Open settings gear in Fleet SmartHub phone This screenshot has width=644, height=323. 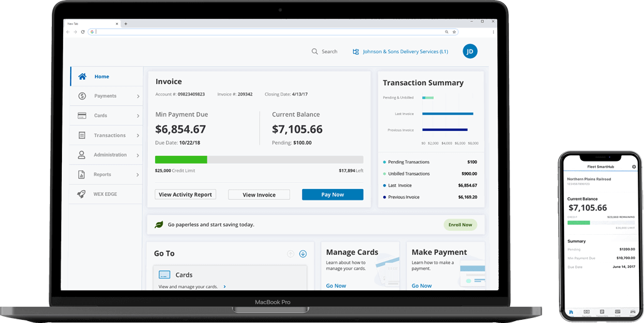click(633, 167)
